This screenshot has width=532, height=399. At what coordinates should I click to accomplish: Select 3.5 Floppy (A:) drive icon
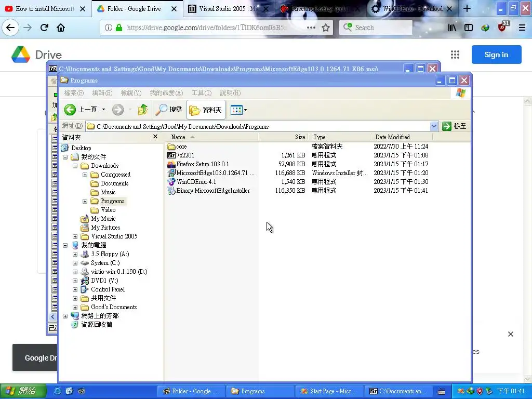click(x=85, y=254)
